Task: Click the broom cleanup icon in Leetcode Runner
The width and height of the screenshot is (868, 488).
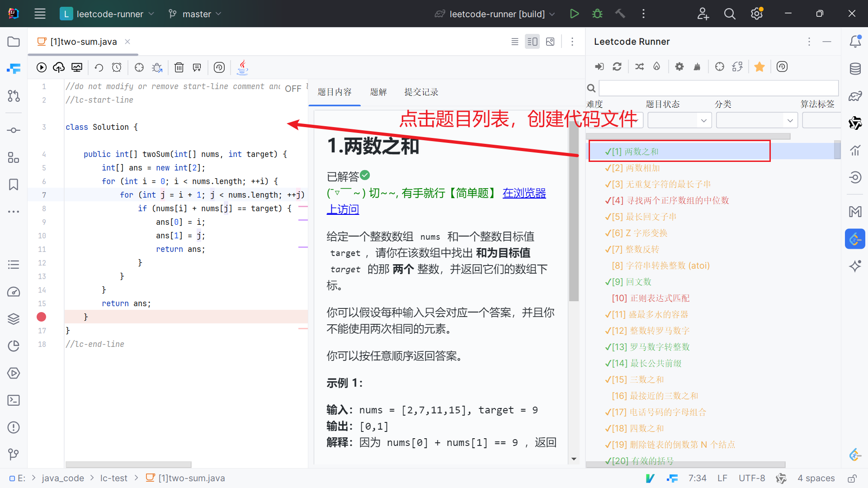Action: click(697, 66)
